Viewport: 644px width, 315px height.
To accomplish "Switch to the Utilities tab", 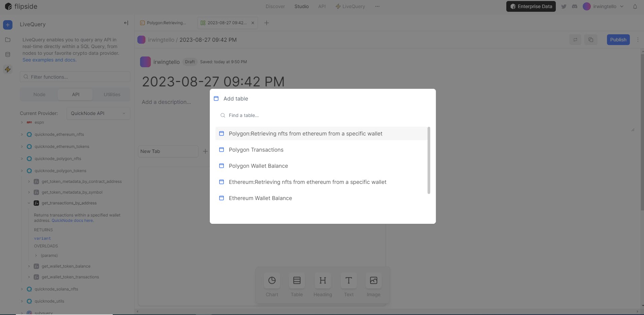I will click(x=112, y=94).
